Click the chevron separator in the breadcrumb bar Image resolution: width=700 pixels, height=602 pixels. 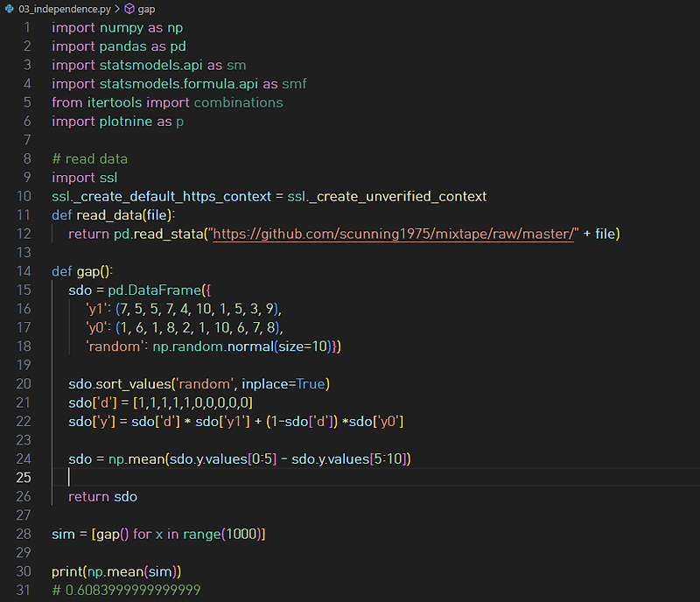[x=118, y=9]
